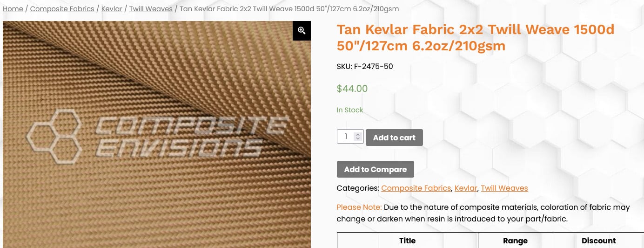Increase quantity with the up arrow
Viewport: 644px width, 248px height.
coord(357,135)
